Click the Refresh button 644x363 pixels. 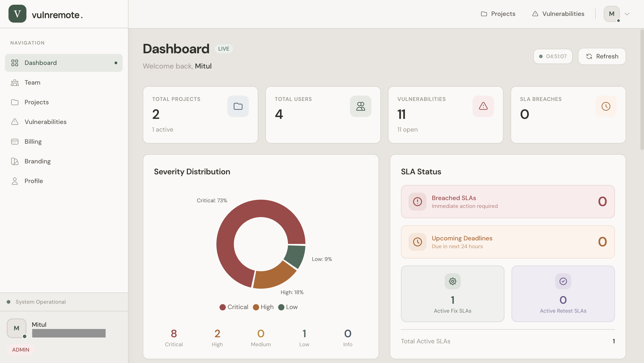click(x=602, y=56)
